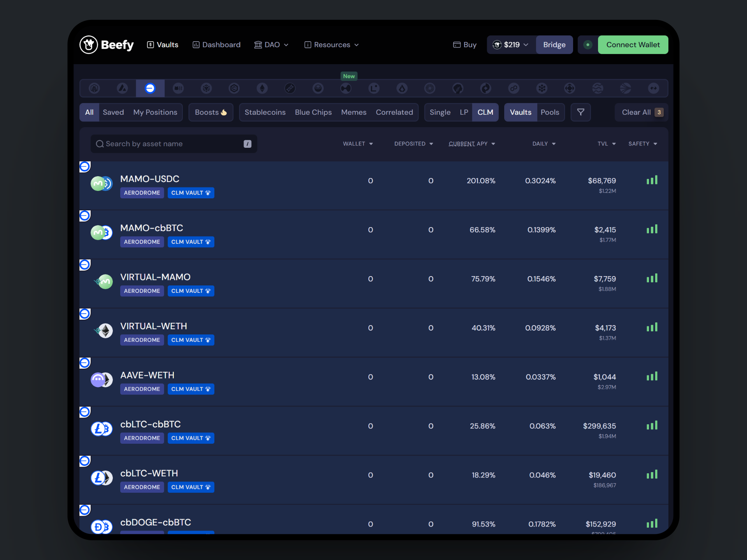Toggle the Boosts filter

(211, 112)
